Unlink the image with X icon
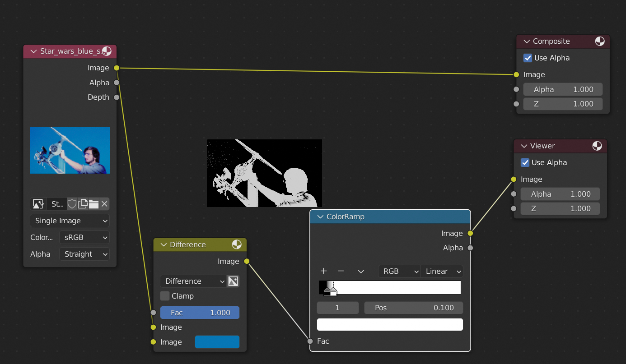The image size is (626, 364). coord(104,204)
